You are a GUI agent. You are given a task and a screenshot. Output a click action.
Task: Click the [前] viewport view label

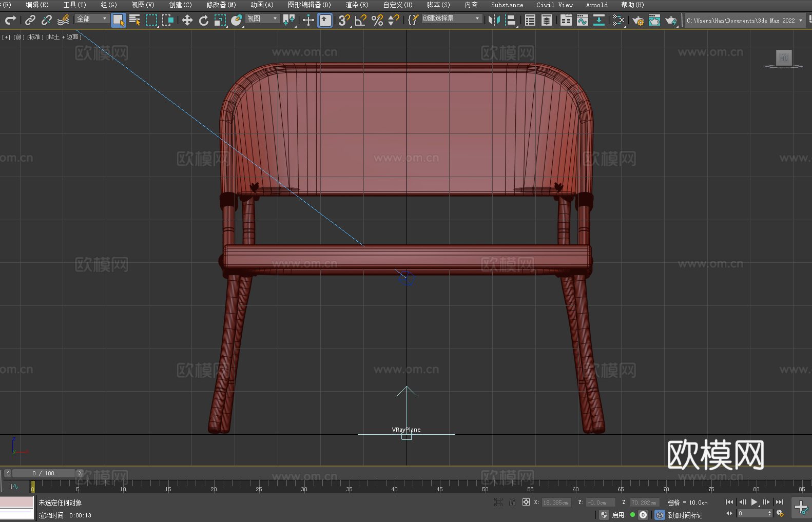pyautogui.click(x=18, y=37)
